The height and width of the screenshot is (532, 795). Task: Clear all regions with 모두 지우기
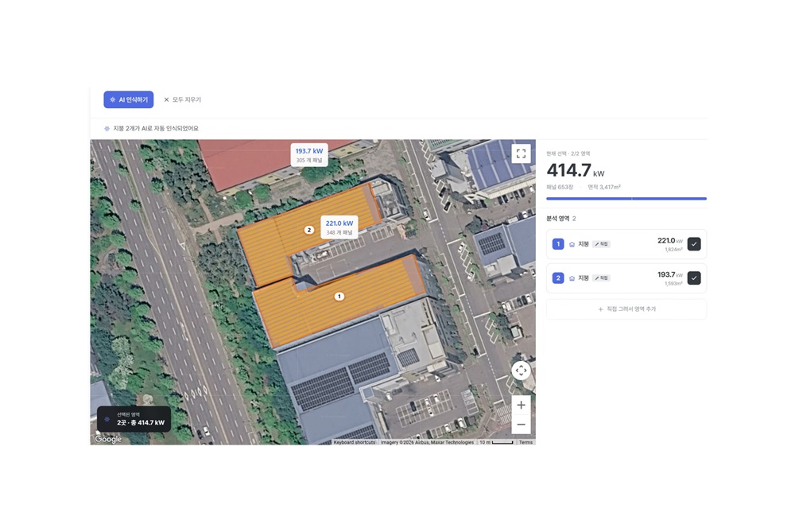183,100
